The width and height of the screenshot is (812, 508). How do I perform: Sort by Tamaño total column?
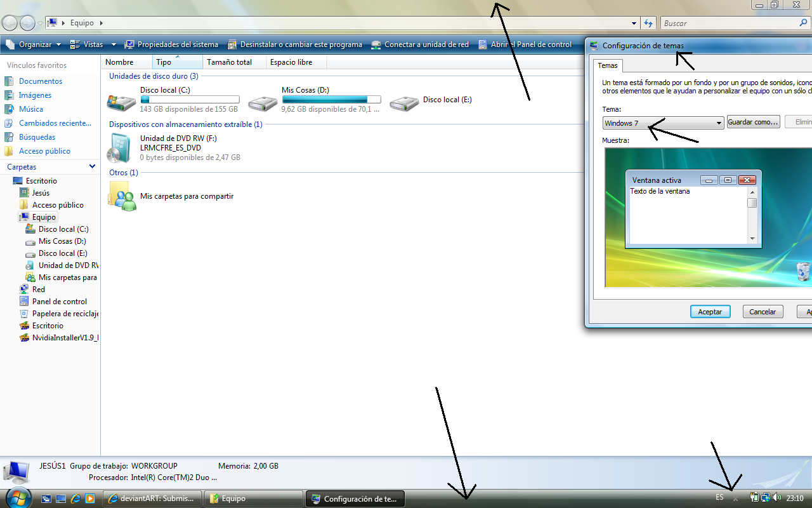pos(235,62)
